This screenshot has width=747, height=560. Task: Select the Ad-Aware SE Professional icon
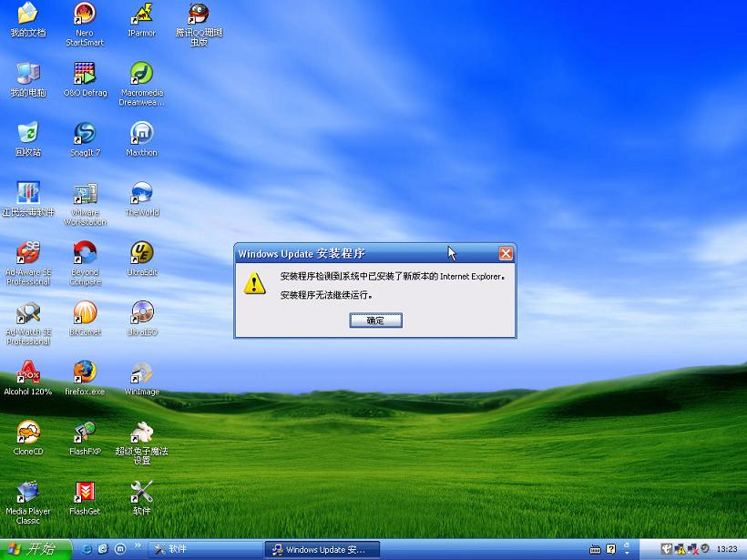coord(28,263)
